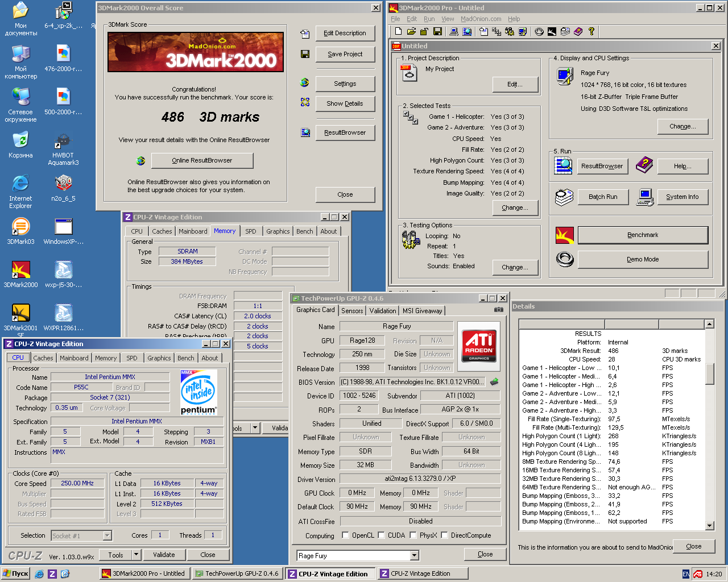
Task: Enable the DirectCompute checkbox in GPU-Z
Action: click(x=444, y=535)
